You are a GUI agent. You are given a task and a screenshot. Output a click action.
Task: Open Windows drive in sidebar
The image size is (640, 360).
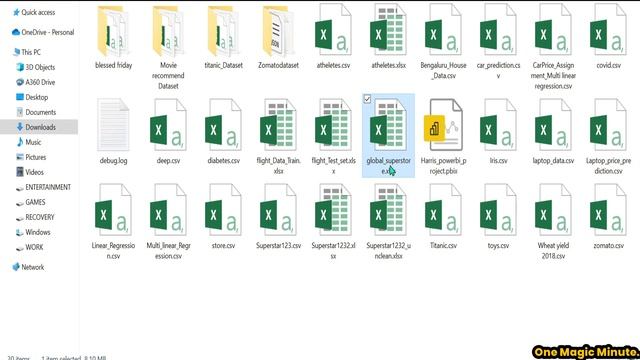(33, 232)
